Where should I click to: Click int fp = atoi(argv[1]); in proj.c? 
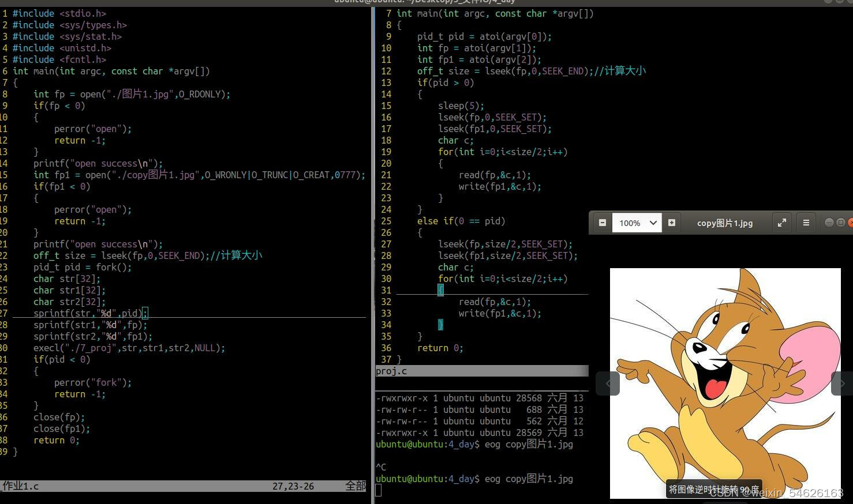[x=477, y=48]
